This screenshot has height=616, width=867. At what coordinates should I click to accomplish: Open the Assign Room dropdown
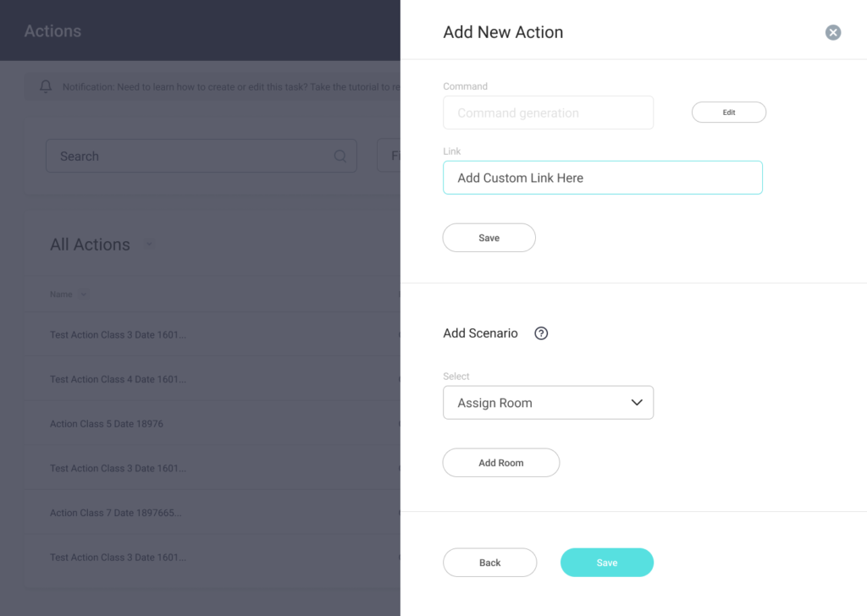coord(548,403)
